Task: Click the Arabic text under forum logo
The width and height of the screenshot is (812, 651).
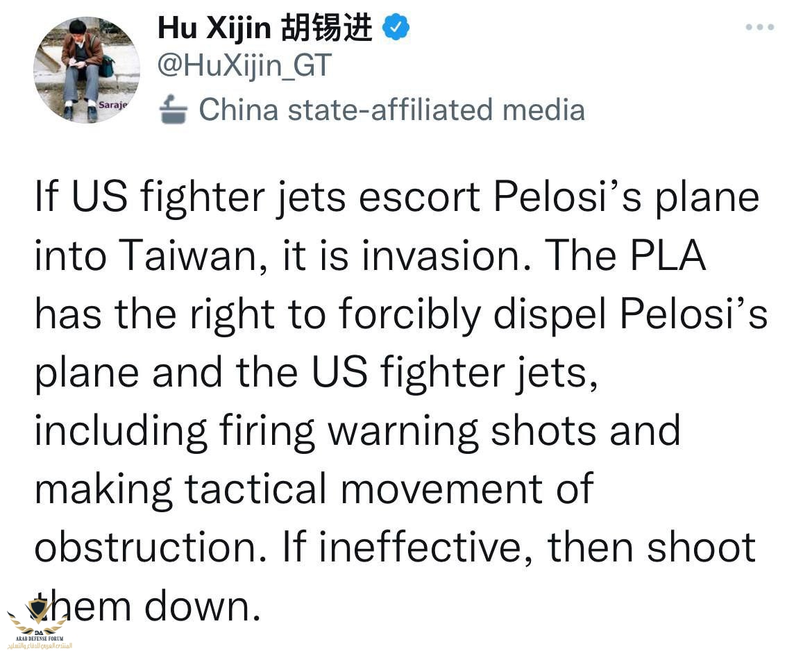Action: (x=40, y=646)
